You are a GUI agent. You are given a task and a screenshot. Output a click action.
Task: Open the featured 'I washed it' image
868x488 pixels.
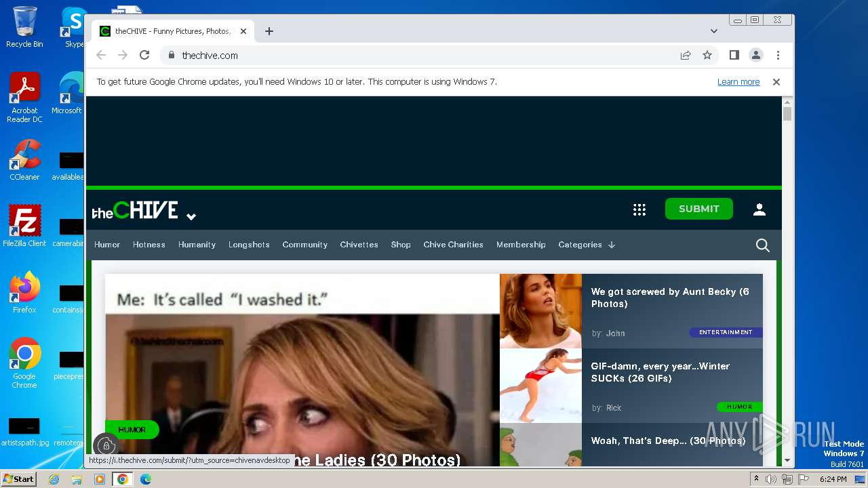click(302, 370)
